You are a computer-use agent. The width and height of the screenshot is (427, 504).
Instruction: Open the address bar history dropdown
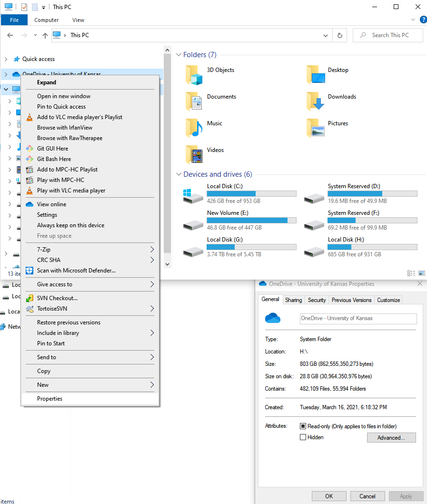tap(326, 35)
